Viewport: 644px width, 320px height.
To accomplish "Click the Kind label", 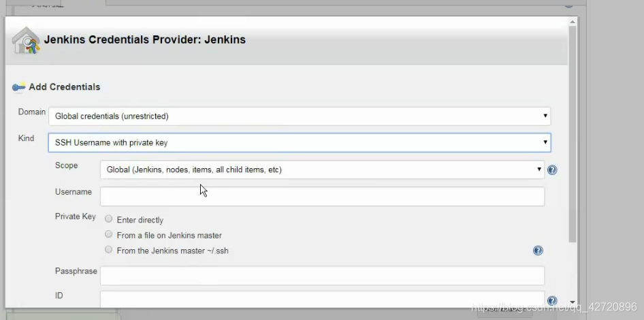I will 26,138.
